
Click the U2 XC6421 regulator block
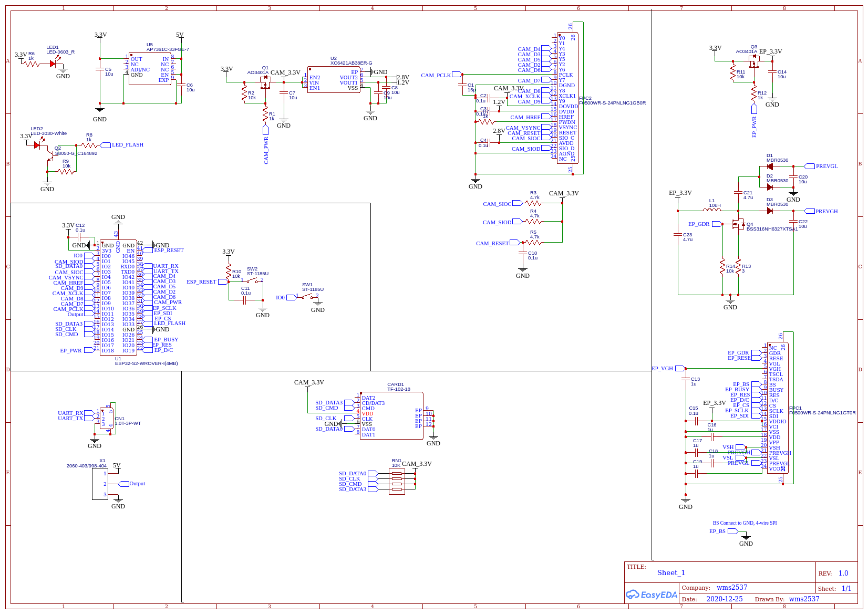point(334,79)
